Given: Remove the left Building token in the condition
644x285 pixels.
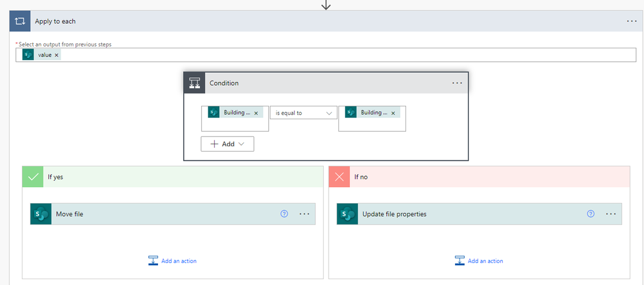Looking at the screenshot, I should point(256,113).
